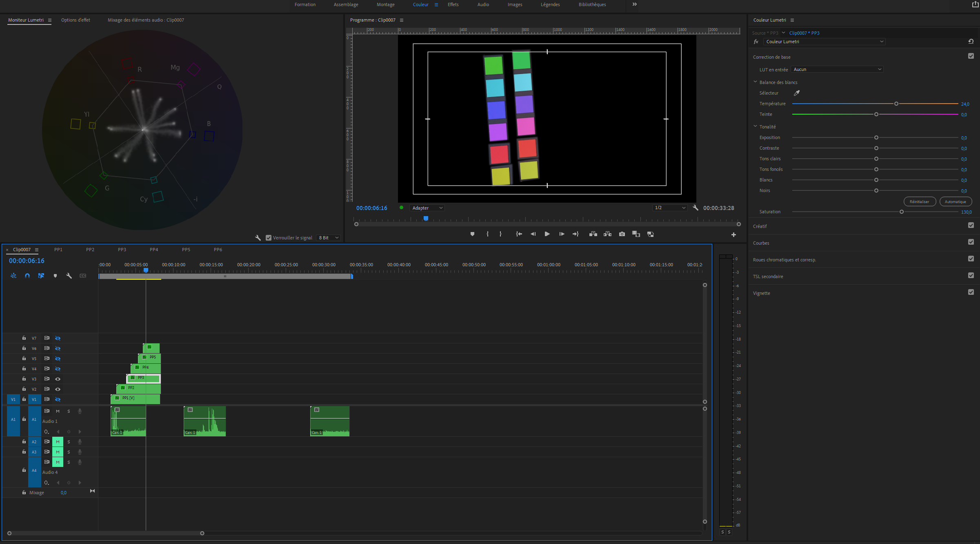Toggle snap magnet in timeline
The width and height of the screenshot is (980, 544).
(27, 276)
